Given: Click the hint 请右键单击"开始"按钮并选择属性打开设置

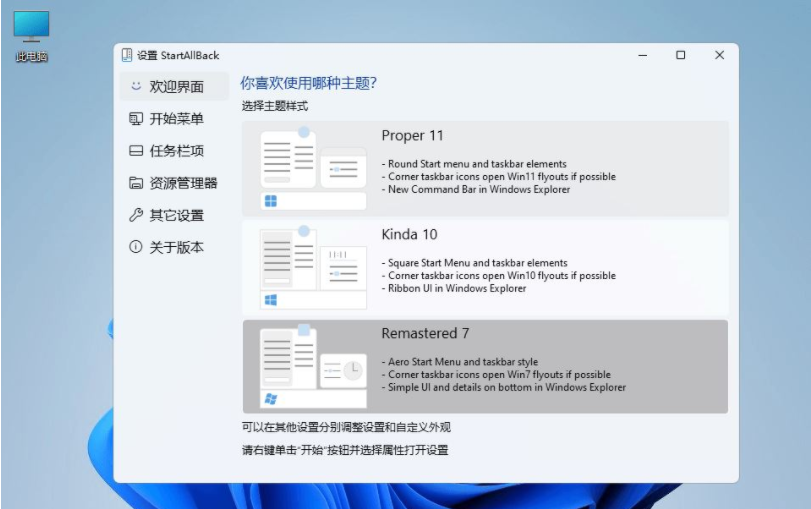Looking at the screenshot, I should click(345, 450).
